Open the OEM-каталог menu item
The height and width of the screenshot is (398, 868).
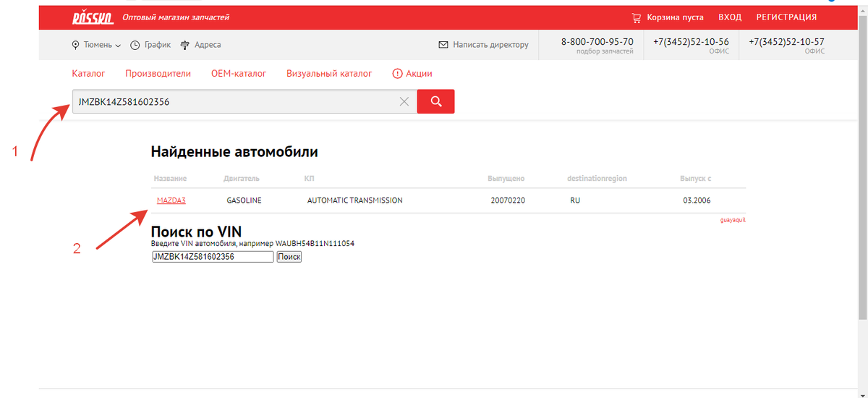coord(239,73)
